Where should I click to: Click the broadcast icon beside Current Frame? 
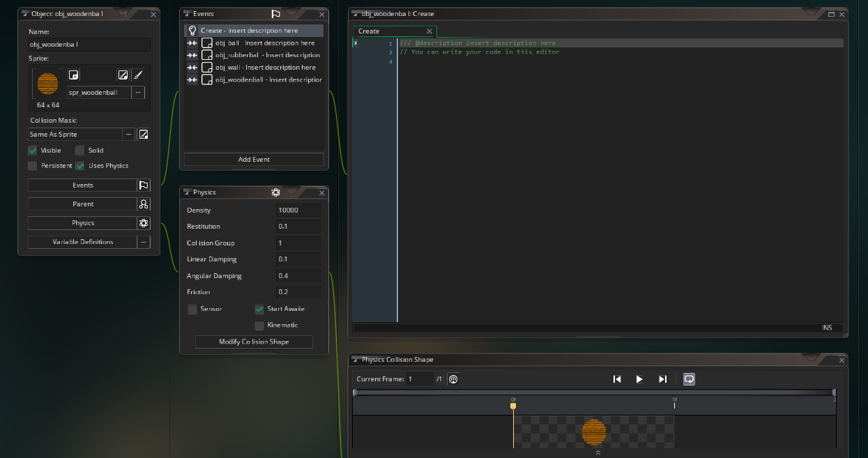coord(453,379)
